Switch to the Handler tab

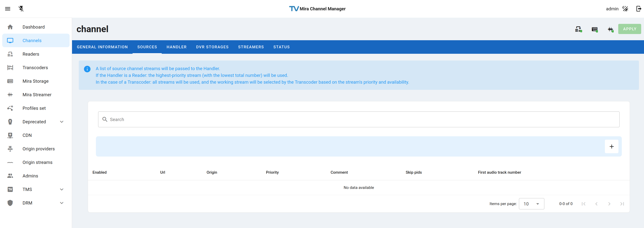pyautogui.click(x=177, y=47)
